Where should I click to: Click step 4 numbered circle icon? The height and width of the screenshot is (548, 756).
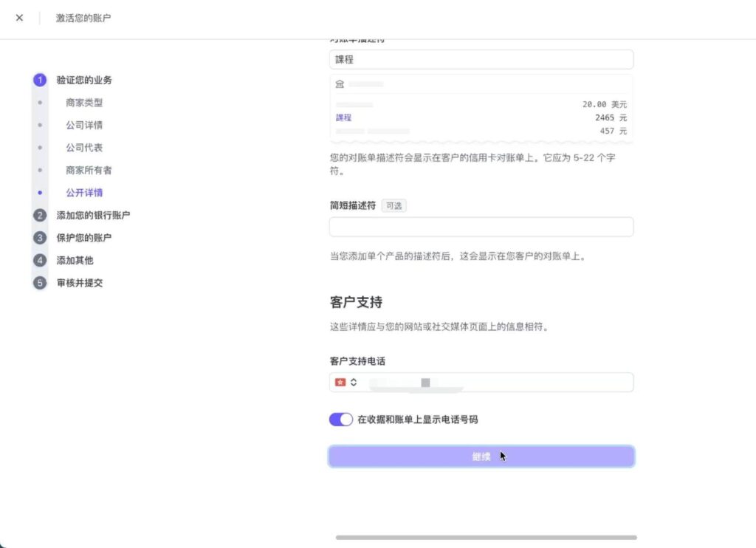point(40,260)
